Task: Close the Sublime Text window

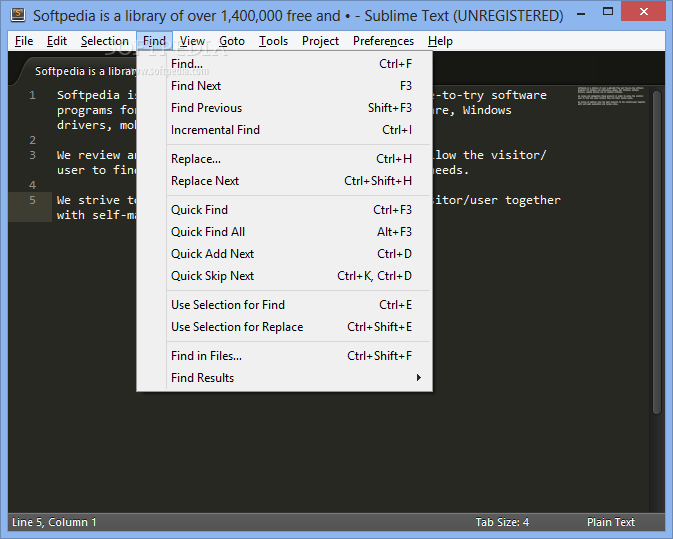Action: pyautogui.click(x=643, y=12)
